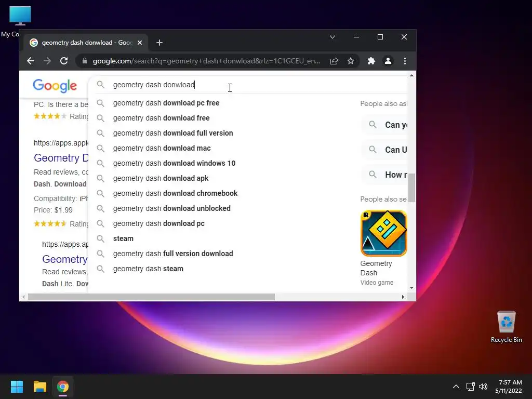The width and height of the screenshot is (532, 399).
Task: Click the horizontal scrollbar thumb
Action: (151, 297)
